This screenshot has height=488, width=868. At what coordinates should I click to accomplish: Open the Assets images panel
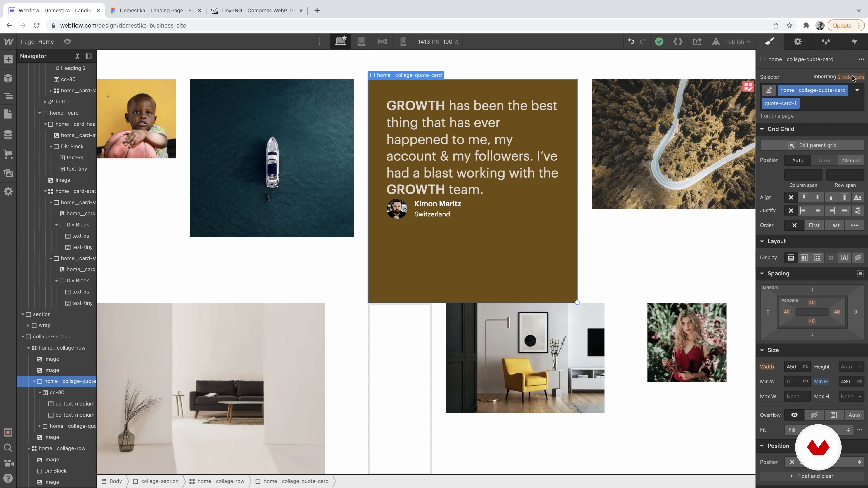(8, 173)
